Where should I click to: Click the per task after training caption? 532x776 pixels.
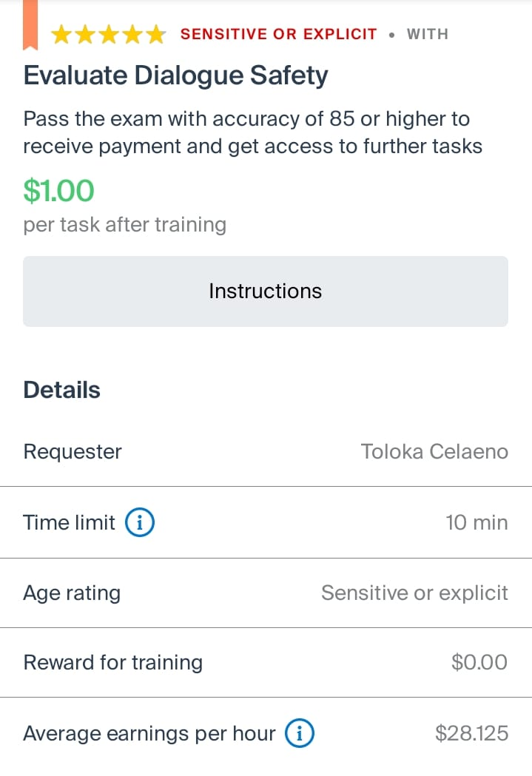(125, 225)
